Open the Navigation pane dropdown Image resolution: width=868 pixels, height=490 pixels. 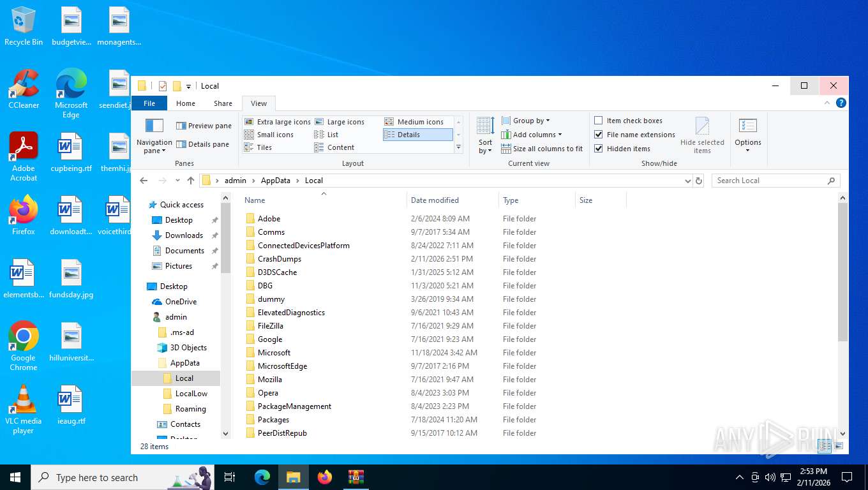[x=154, y=136]
